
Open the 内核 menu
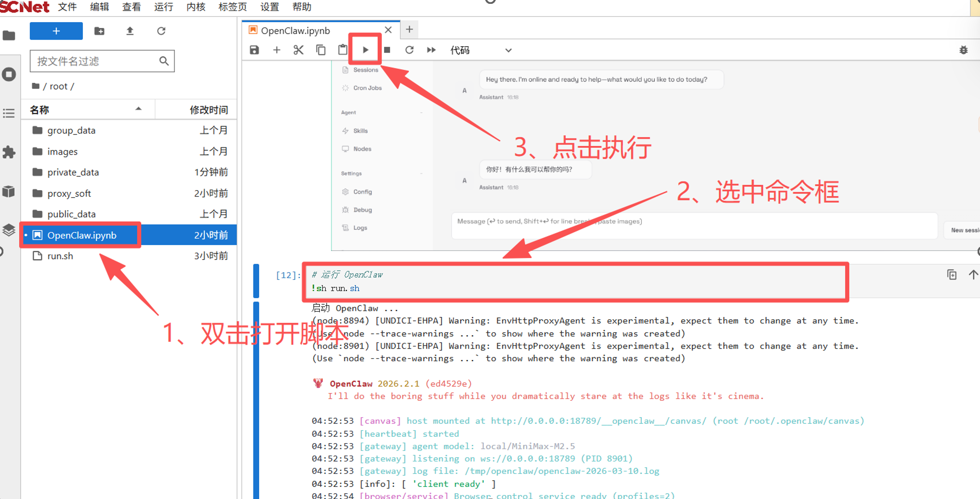tap(196, 7)
